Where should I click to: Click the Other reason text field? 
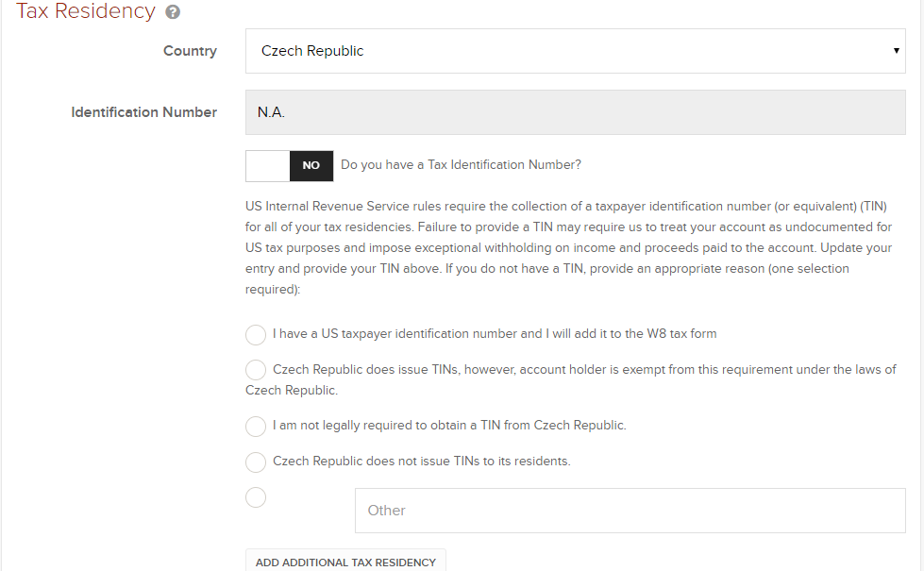point(630,511)
